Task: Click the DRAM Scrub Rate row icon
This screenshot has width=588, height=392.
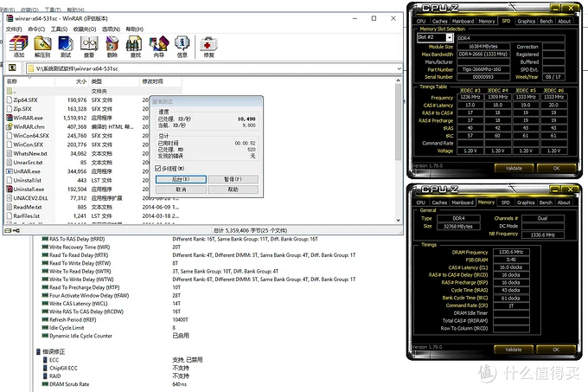Action: [x=45, y=384]
